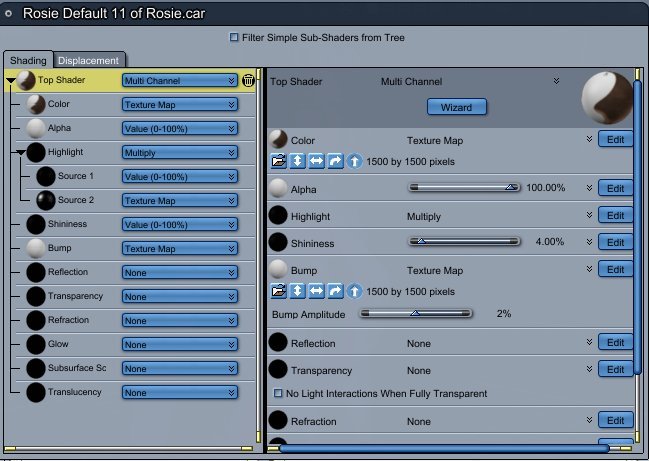Click Edit for the Alpha channel

pos(615,188)
